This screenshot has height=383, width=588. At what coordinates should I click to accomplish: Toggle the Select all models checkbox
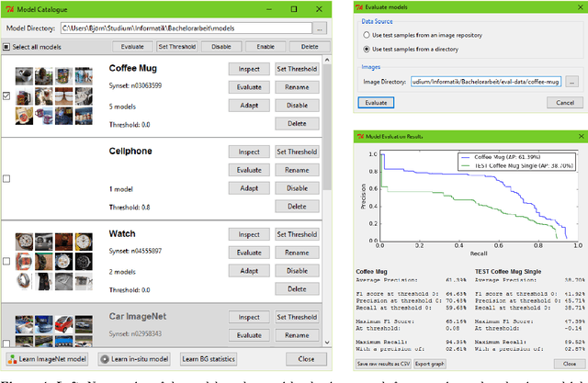(6, 47)
